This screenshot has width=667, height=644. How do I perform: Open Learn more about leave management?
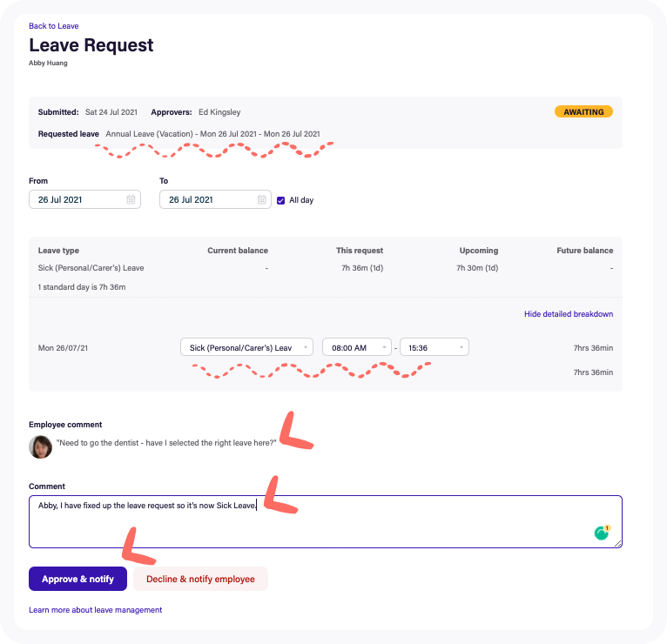pyautogui.click(x=95, y=610)
